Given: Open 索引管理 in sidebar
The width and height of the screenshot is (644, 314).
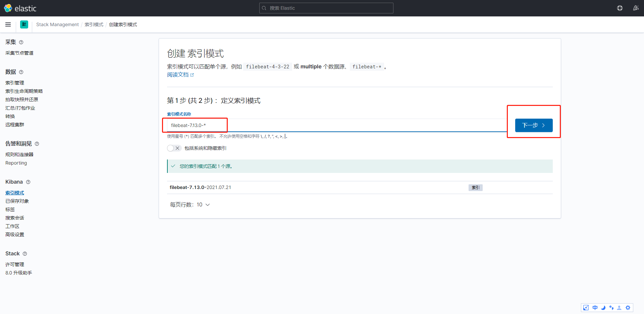Looking at the screenshot, I should point(15,83).
